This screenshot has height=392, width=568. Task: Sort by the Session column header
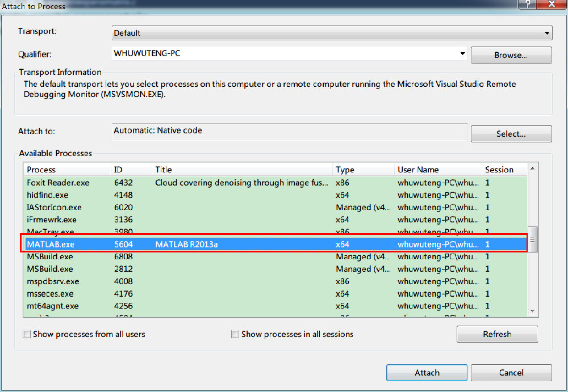(x=504, y=170)
